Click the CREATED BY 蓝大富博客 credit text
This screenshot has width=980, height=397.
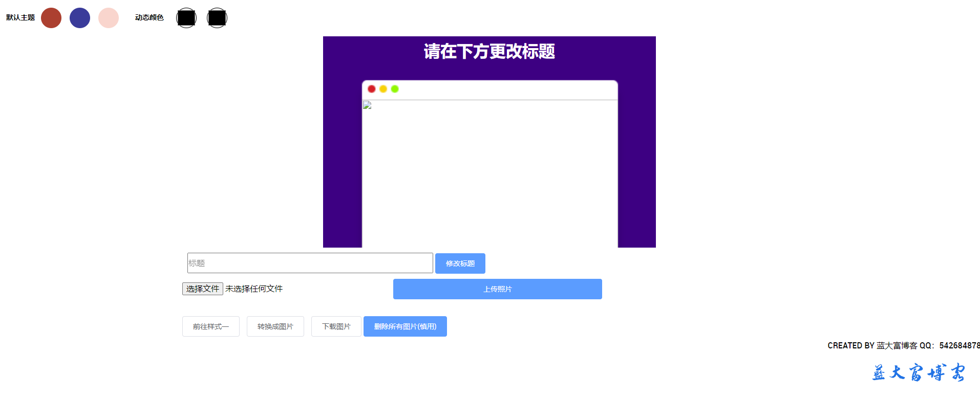tap(904, 346)
